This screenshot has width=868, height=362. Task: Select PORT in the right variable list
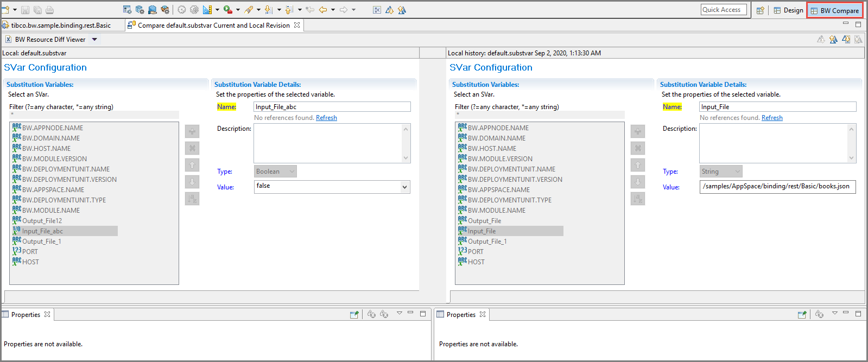pos(476,252)
